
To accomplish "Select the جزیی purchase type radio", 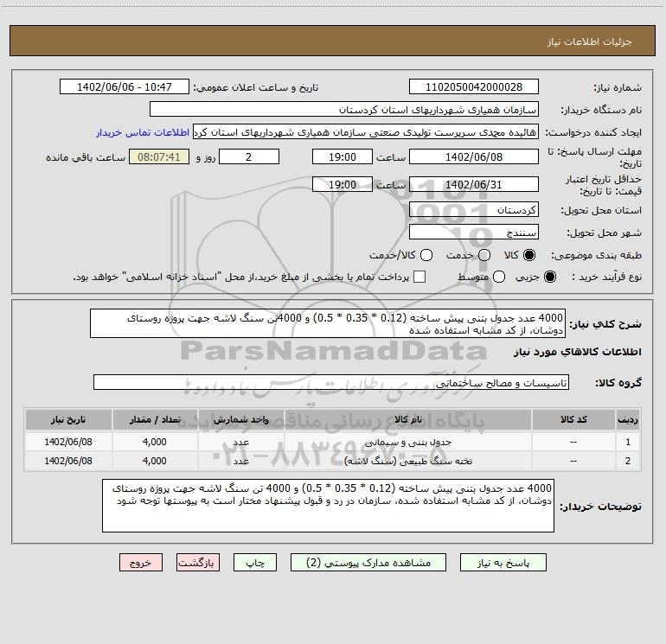I will [549, 277].
